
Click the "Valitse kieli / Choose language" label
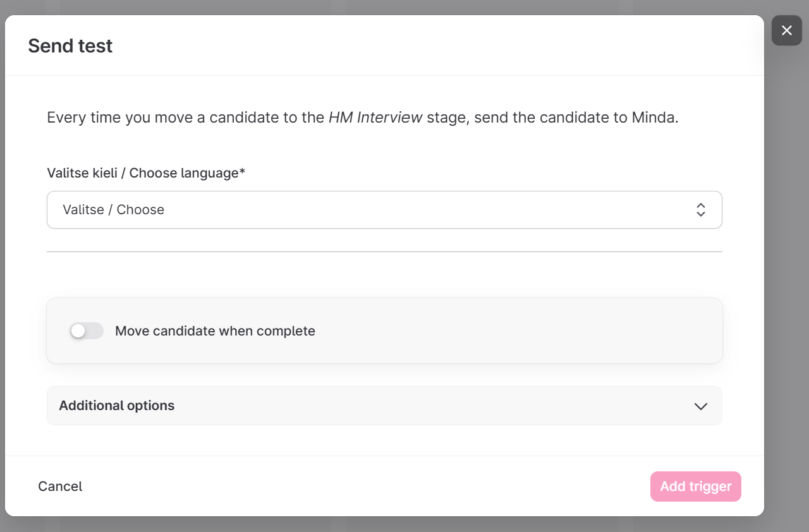click(142, 173)
